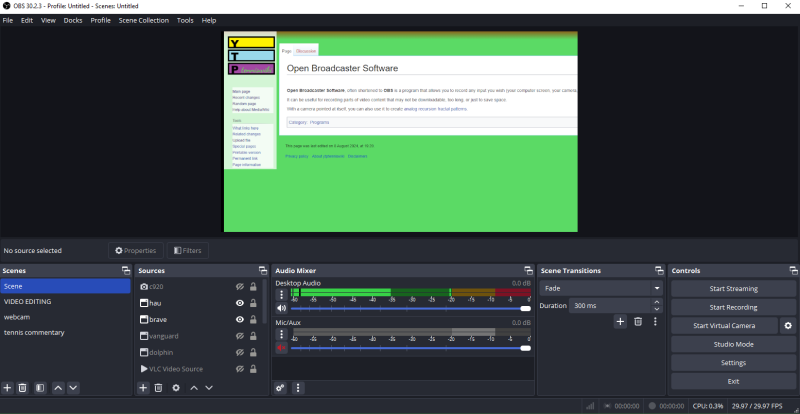Move scene down arrow in Scenes dock

tap(73, 388)
